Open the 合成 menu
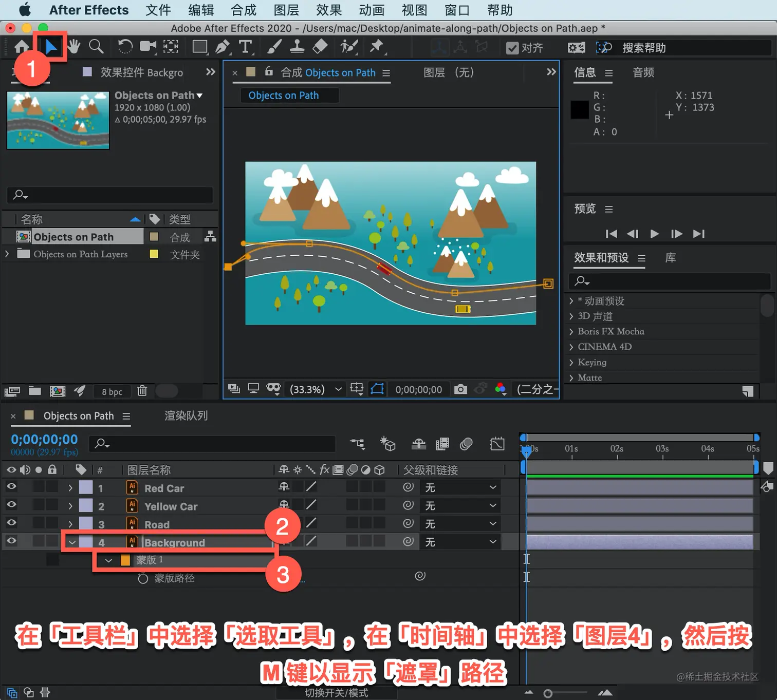The height and width of the screenshot is (700, 777). 244,10
